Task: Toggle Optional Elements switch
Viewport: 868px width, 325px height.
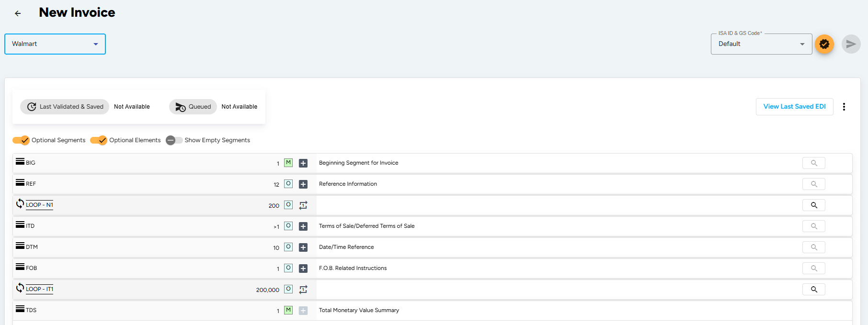Action: click(x=99, y=140)
